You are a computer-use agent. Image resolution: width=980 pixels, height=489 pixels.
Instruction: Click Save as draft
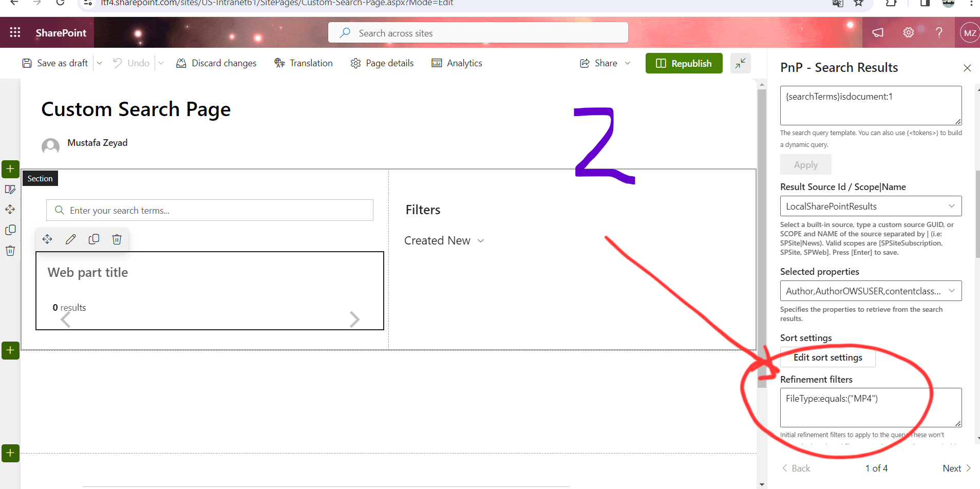pos(55,63)
